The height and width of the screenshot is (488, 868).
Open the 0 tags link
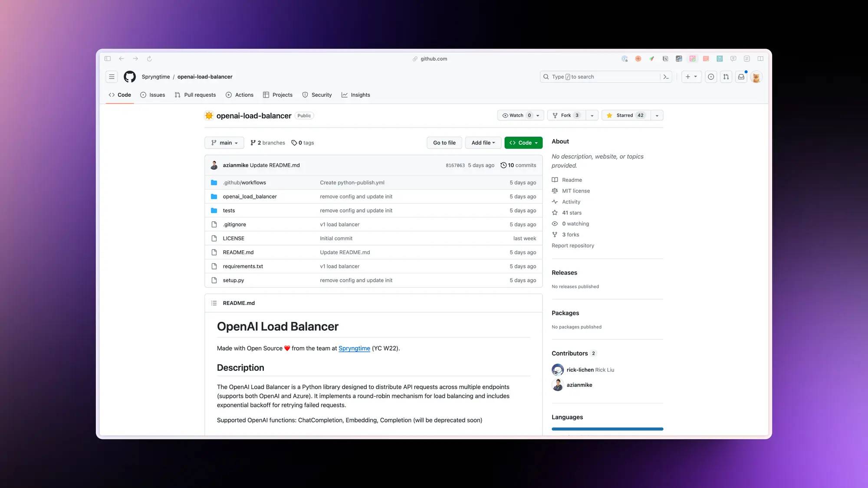pyautogui.click(x=302, y=143)
